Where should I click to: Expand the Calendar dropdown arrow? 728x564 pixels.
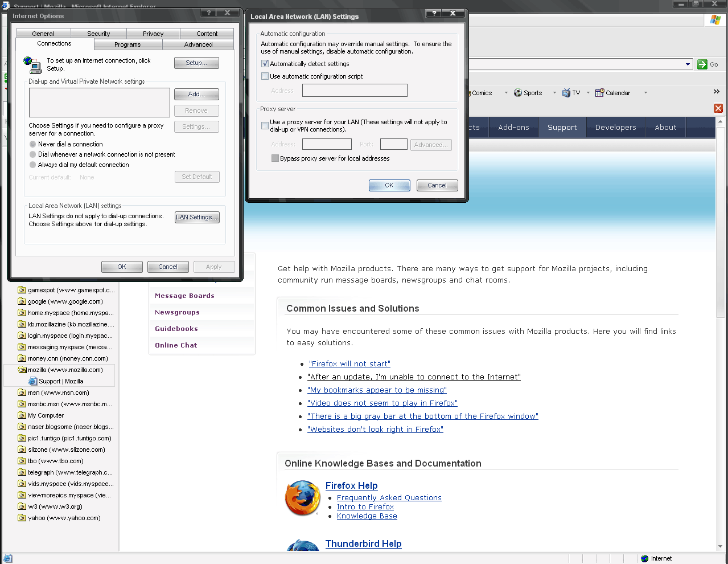click(x=645, y=93)
